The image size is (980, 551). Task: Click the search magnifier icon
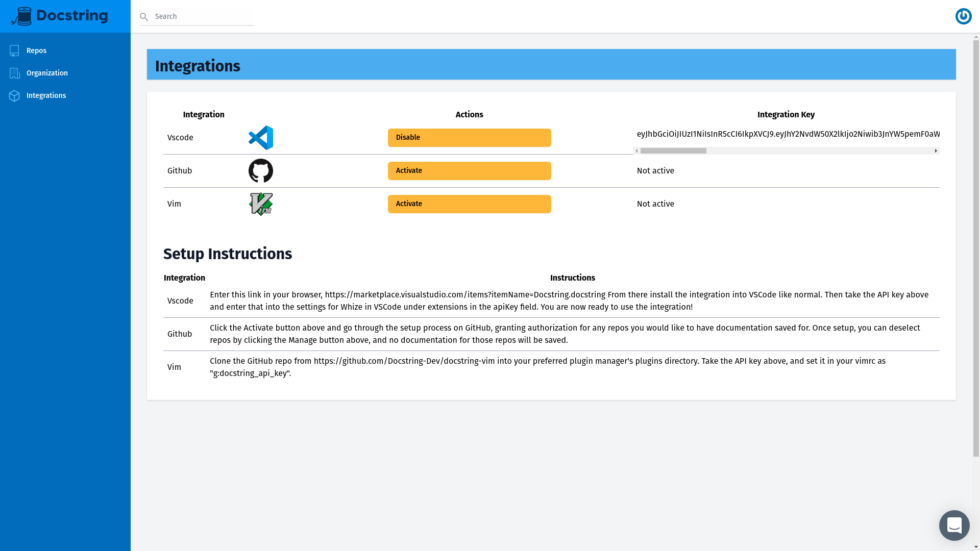[x=144, y=17]
